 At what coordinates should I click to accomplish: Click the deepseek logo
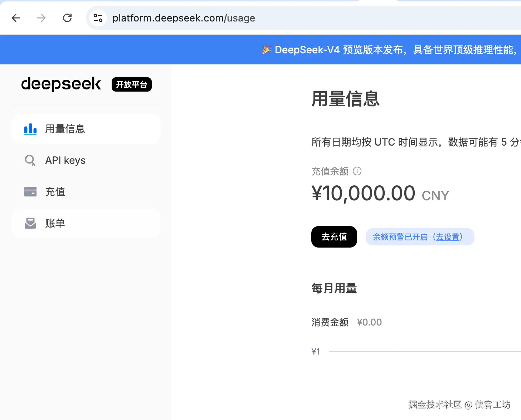[x=61, y=84]
